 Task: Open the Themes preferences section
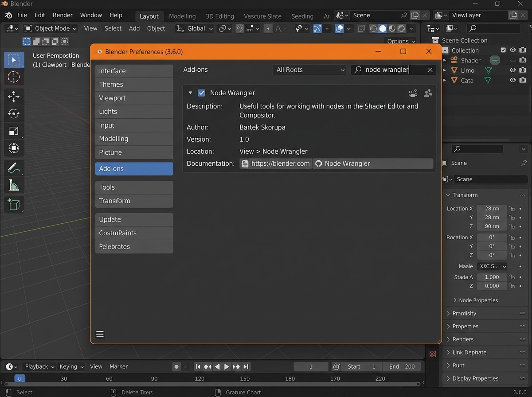point(134,85)
